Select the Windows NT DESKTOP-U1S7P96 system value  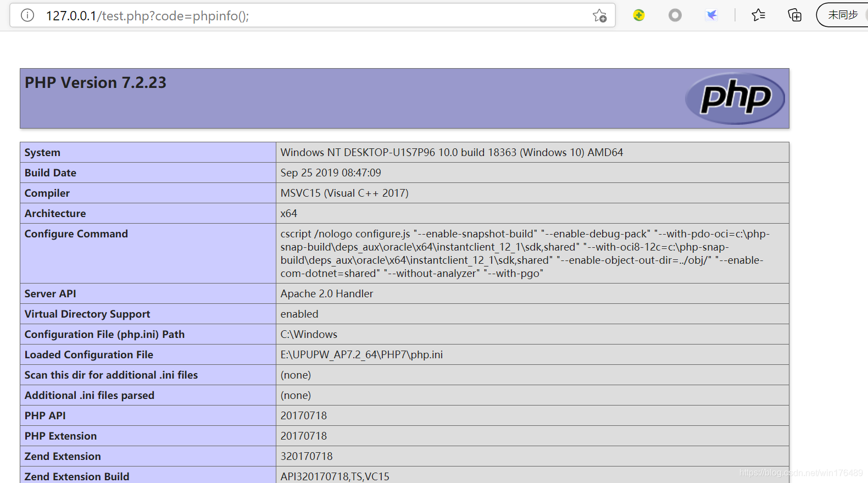click(452, 153)
